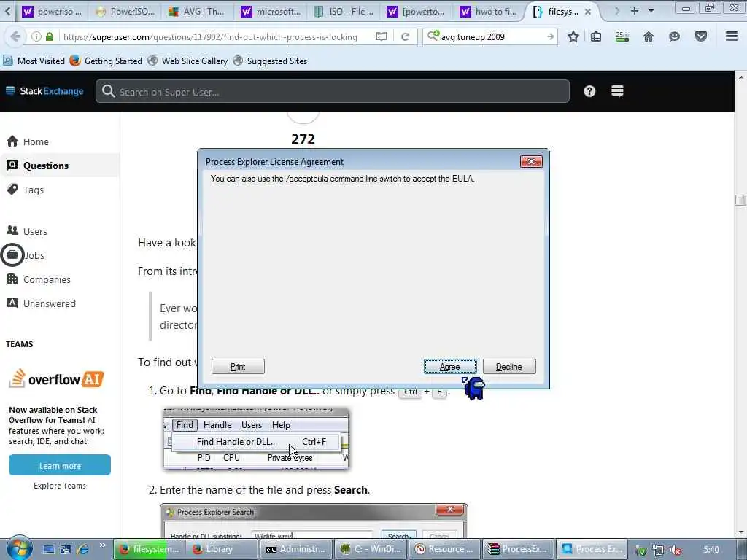This screenshot has height=560, width=747.
Task: Open reader view icon in address bar
Action: click(381, 36)
